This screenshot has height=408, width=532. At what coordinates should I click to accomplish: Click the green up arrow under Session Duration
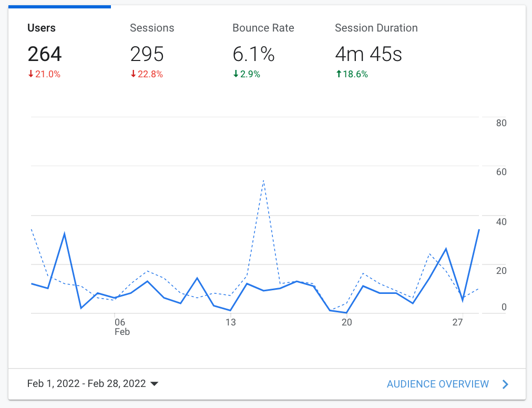(x=339, y=75)
